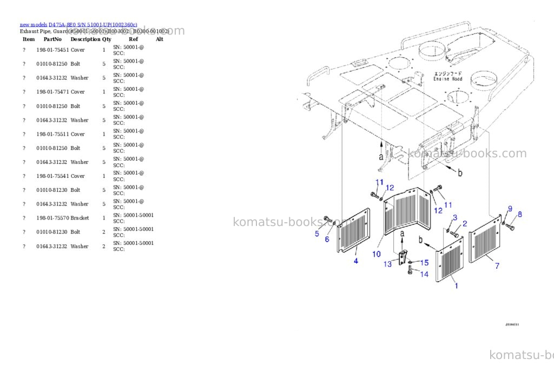The height and width of the screenshot is (392, 554).
Task: Click the 'Ref' column header
Action: pyautogui.click(x=133, y=39)
